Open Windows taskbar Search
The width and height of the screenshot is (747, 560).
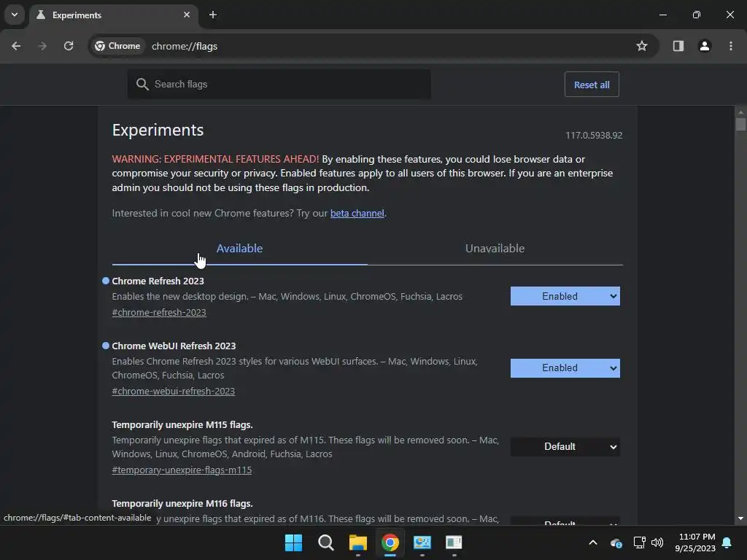pos(326,542)
